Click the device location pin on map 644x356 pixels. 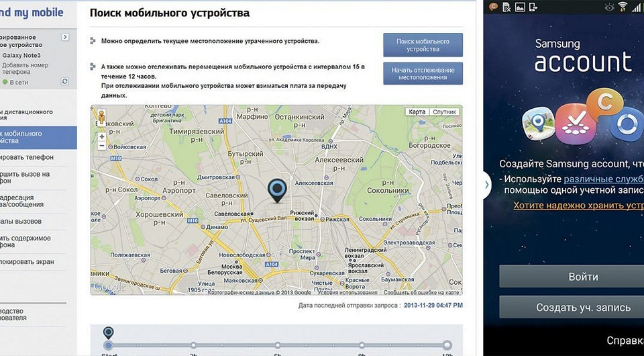pyautogui.click(x=277, y=191)
